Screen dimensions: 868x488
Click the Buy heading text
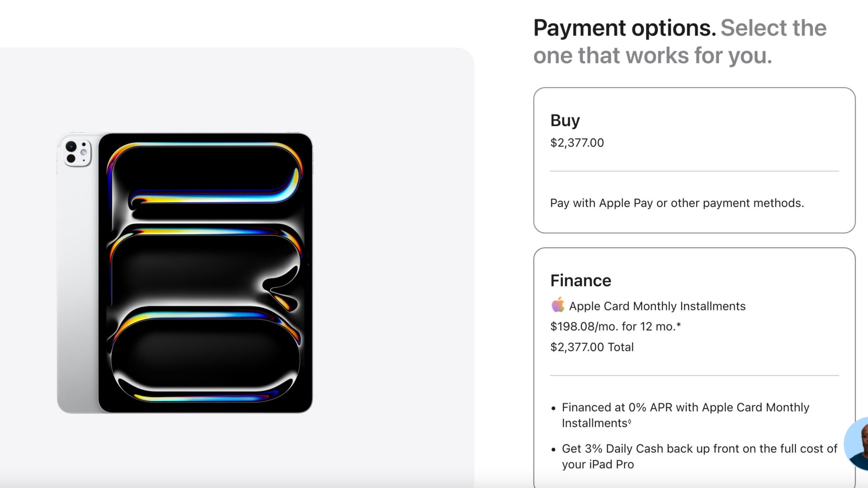565,121
